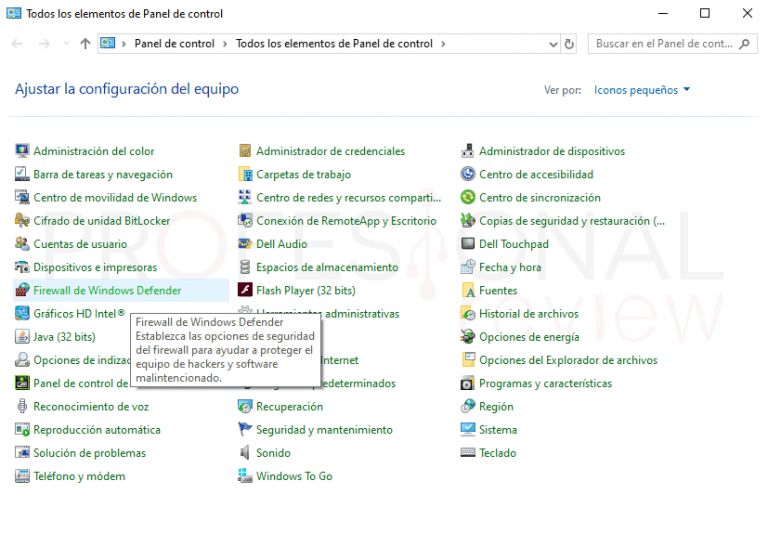Click the Centro de sincronización icon
Image resolution: width=768 pixels, height=533 pixels.
click(468, 197)
